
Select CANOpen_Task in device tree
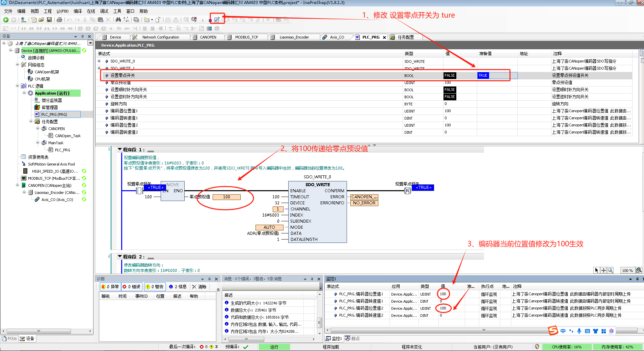point(68,136)
